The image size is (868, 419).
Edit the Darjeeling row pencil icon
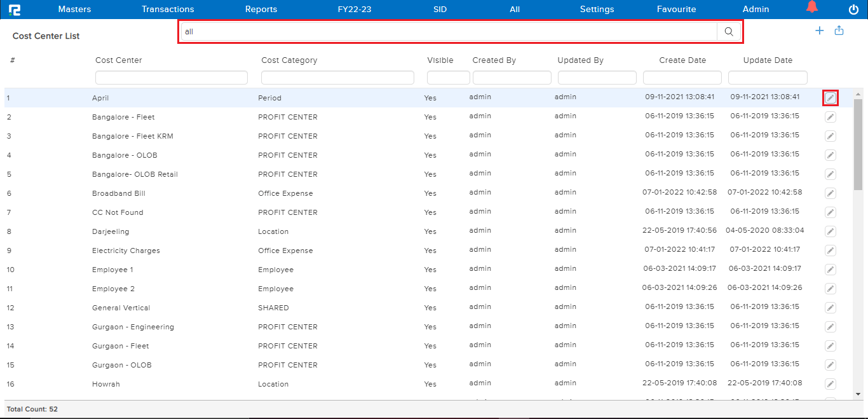[830, 231]
